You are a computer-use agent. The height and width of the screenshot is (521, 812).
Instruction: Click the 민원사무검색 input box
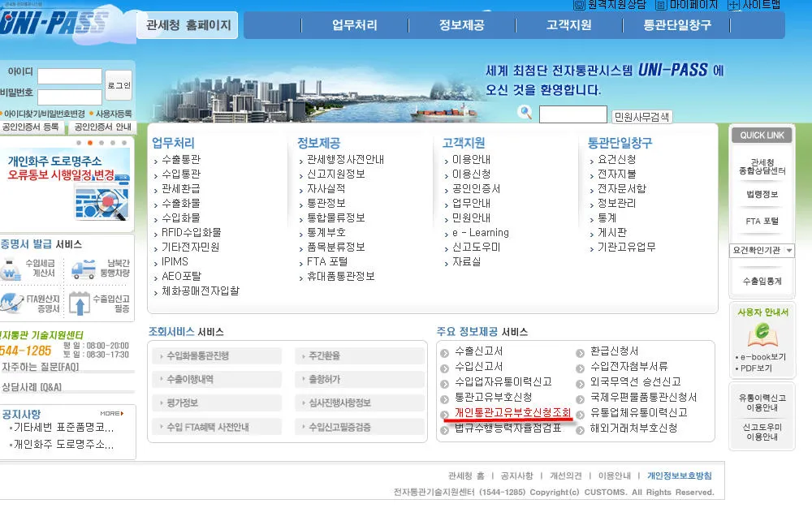click(x=572, y=114)
